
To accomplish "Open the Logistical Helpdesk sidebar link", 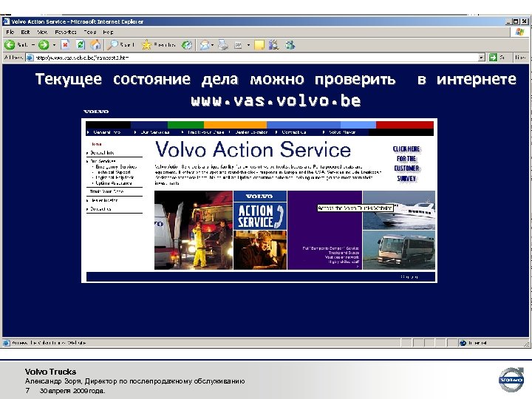I will (x=115, y=177).
